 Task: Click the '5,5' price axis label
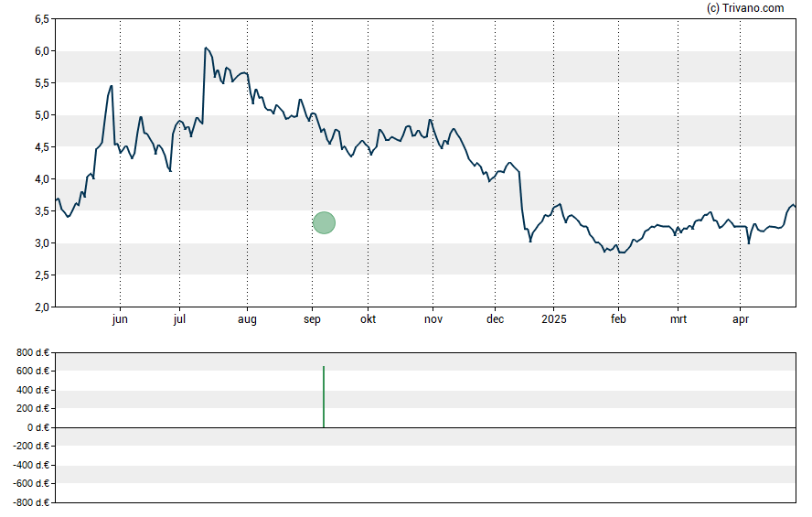[42, 83]
